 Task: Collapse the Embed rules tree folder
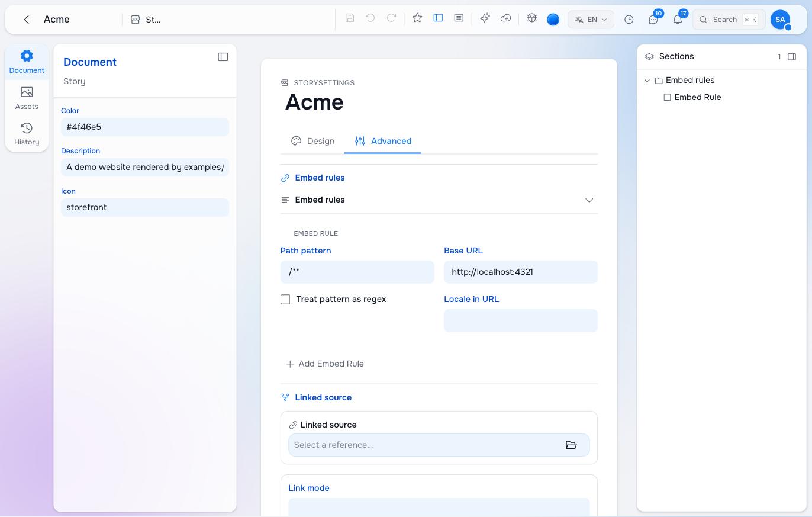tap(647, 81)
